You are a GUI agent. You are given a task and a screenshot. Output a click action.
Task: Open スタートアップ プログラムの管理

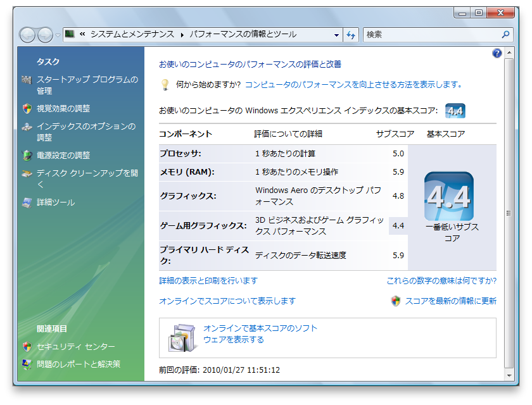(x=87, y=85)
